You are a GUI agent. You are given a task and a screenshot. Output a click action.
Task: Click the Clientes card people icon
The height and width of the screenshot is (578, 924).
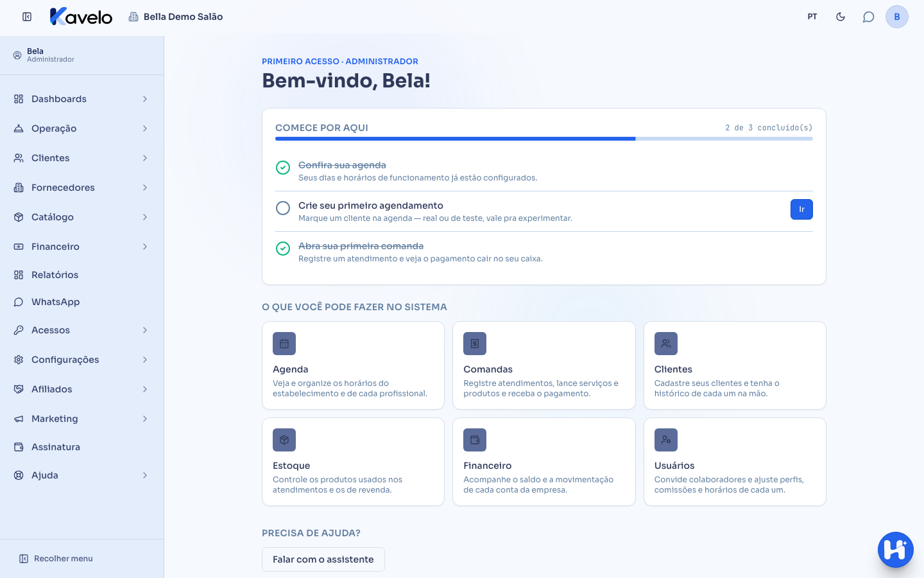pyautogui.click(x=666, y=344)
